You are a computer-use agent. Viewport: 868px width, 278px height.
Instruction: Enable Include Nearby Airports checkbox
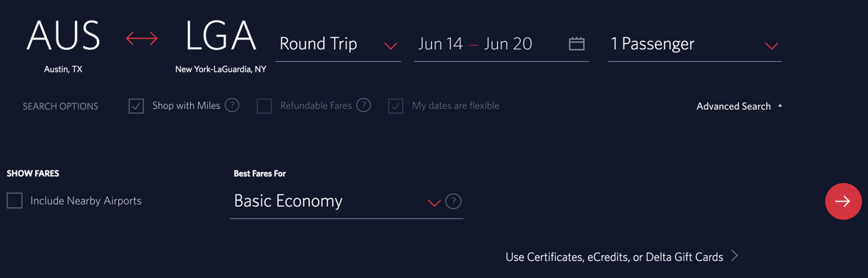15,201
